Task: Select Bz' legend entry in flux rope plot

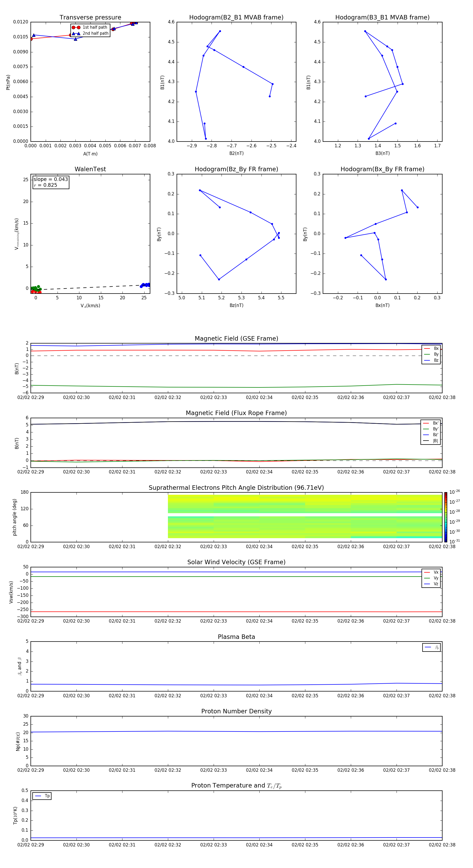Action: pos(431,435)
